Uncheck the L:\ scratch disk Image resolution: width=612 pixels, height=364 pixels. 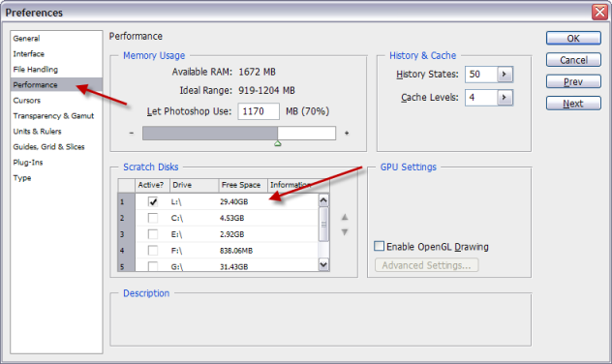coord(153,201)
